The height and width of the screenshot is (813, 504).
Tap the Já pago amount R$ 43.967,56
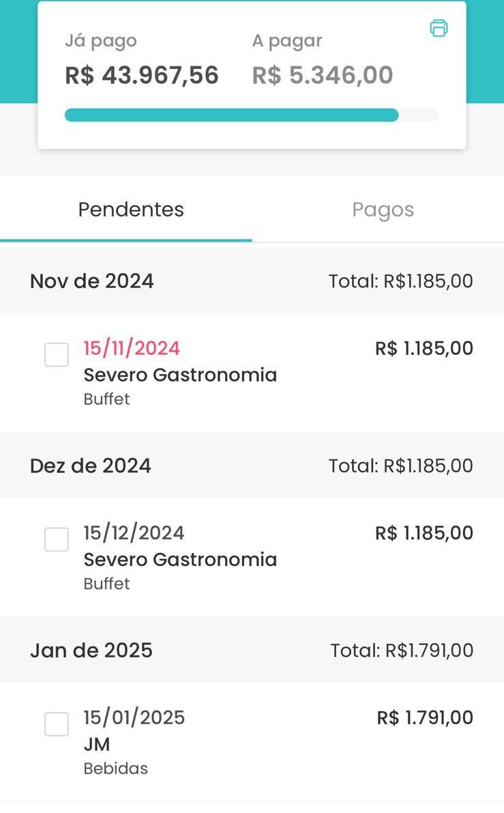tap(142, 75)
